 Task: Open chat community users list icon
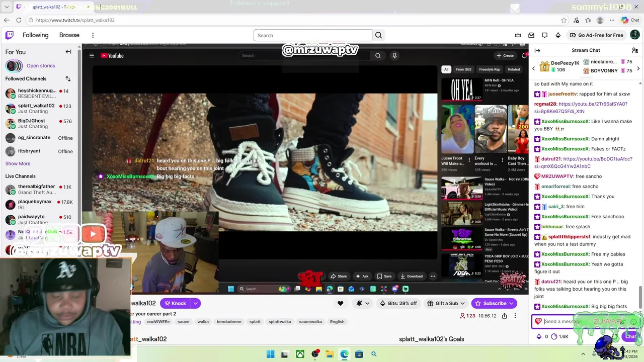coord(635,50)
